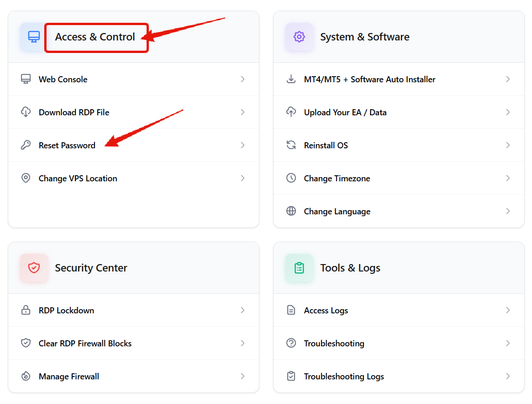Click the Reset Password key icon
This screenshot has height=404, width=532.
click(26, 145)
